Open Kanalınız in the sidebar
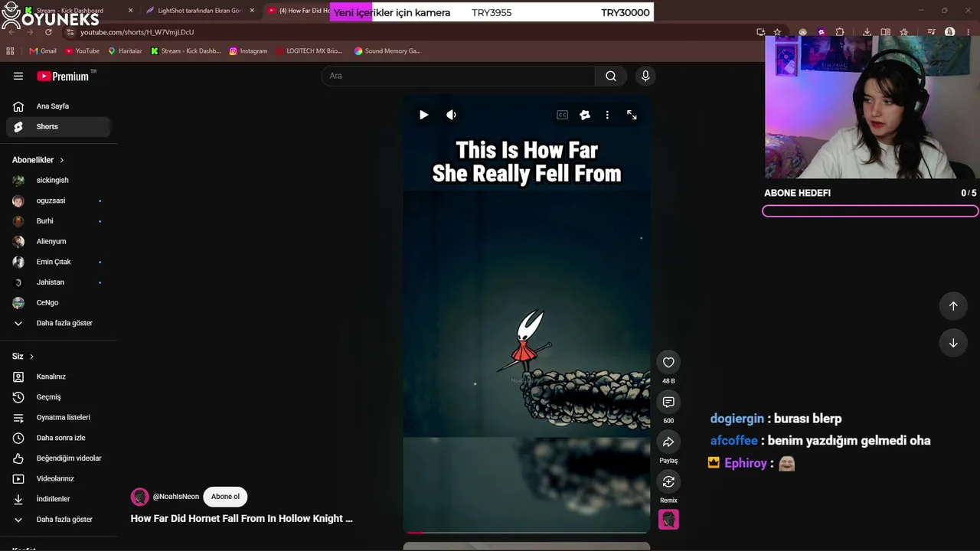Screen dimensions: 980x551 (58, 377)
